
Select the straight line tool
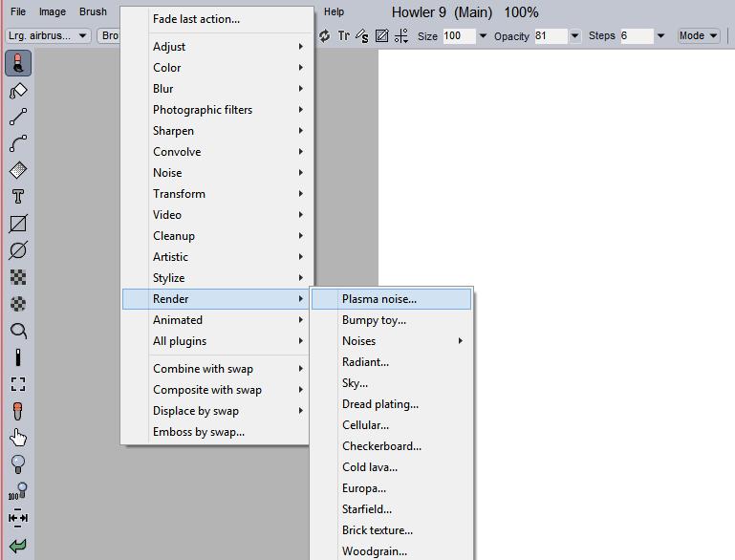click(18, 118)
